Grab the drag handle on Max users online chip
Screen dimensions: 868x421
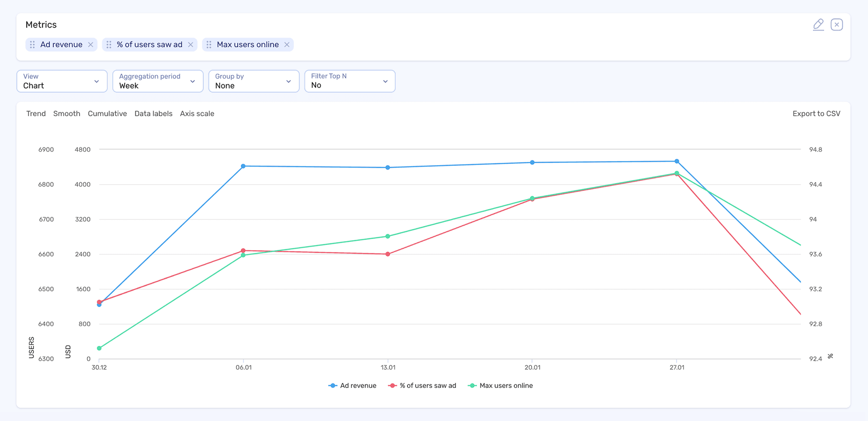(208, 44)
